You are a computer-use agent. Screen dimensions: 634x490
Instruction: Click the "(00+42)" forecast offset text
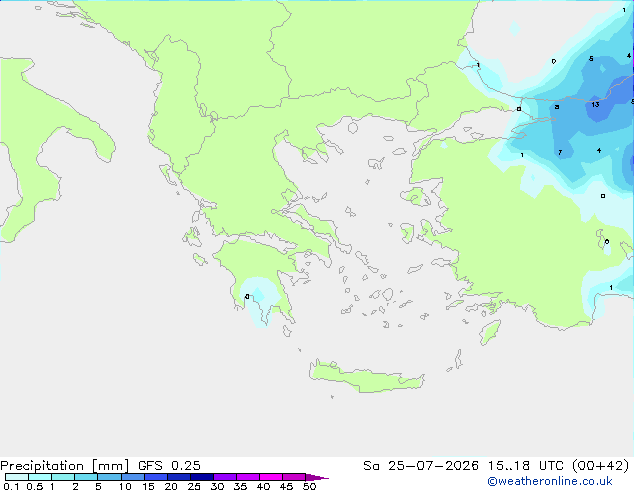click(600, 466)
